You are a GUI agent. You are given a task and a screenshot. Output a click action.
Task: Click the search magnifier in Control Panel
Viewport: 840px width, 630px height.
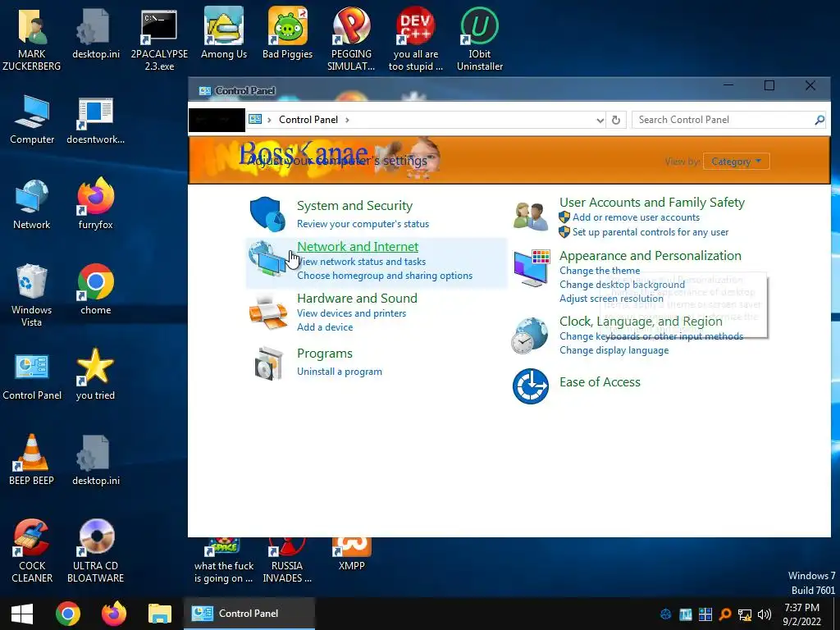[819, 120]
